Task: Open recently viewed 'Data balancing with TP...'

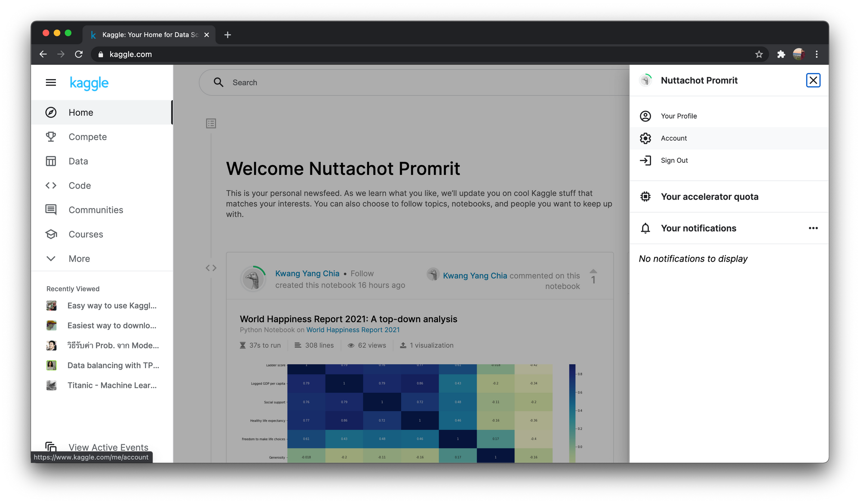Action: tap(113, 365)
